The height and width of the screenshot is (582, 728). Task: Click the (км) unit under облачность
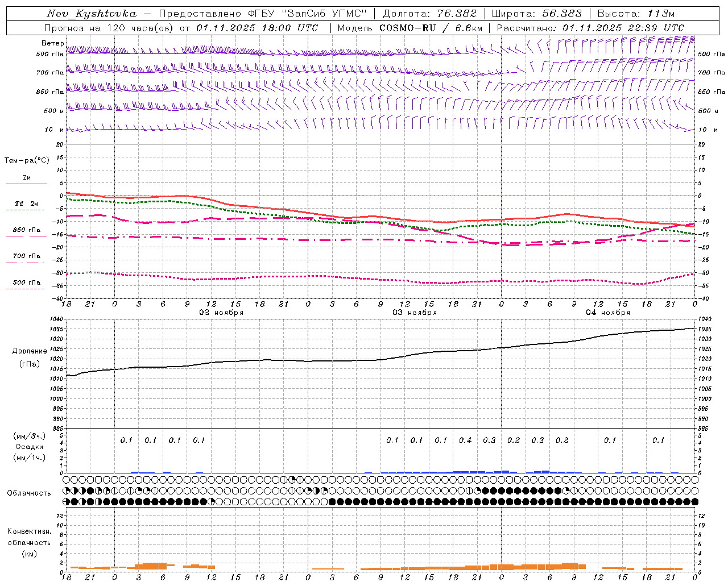(30, 554)
